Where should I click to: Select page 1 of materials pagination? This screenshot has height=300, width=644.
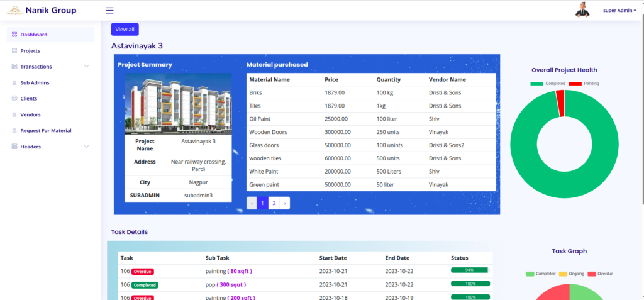pos(262,203)
